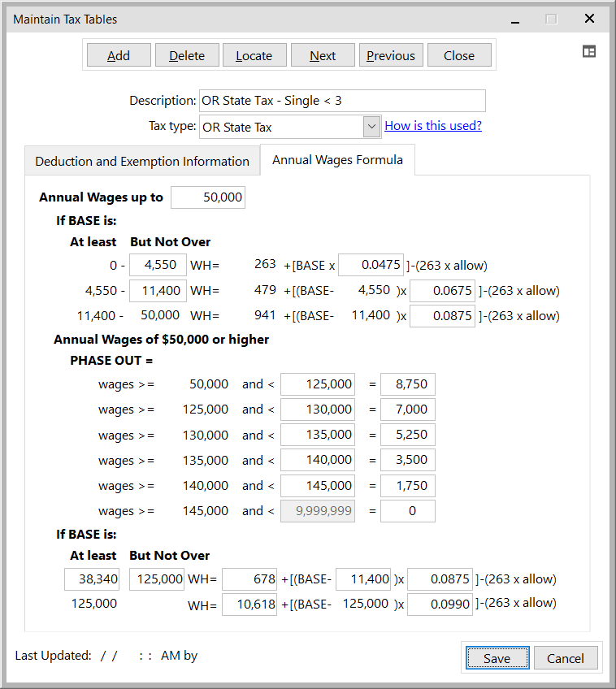Save the tax table changes
616x689 pixels.
(x=497, y=658)
